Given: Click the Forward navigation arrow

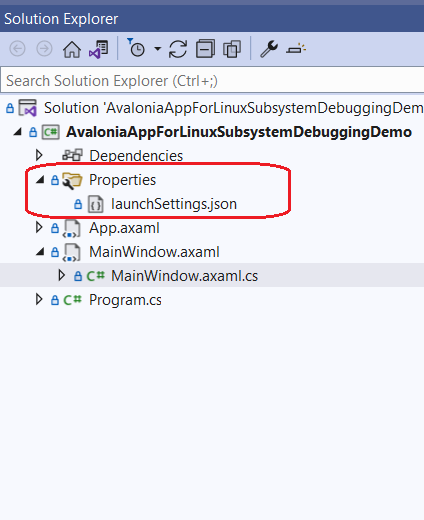Looking at the screenshot, I should pyautogui.click(x=44, y=49).
